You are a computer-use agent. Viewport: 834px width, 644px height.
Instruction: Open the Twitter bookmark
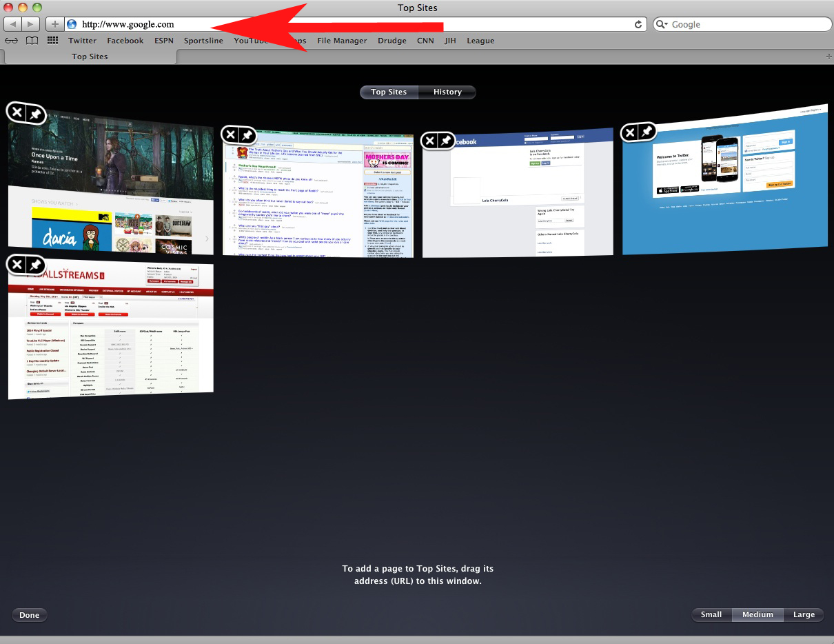(x=83, y=41)
